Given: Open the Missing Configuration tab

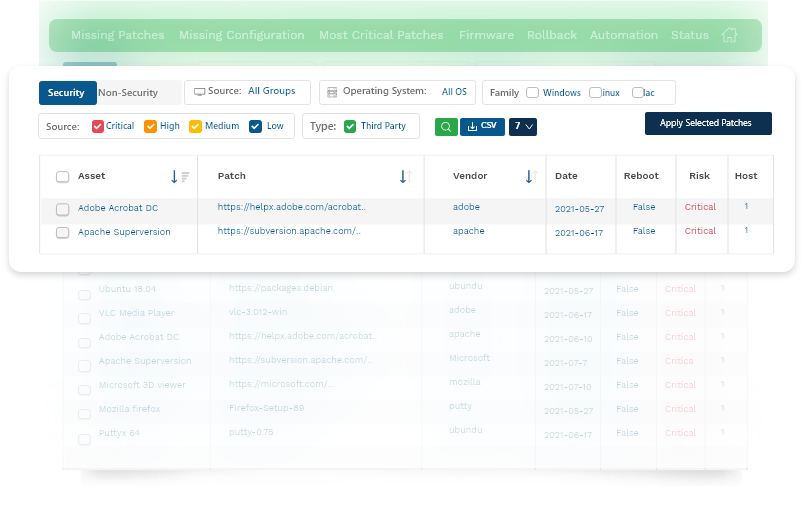Looking at the screenshot, I should 242,35.
